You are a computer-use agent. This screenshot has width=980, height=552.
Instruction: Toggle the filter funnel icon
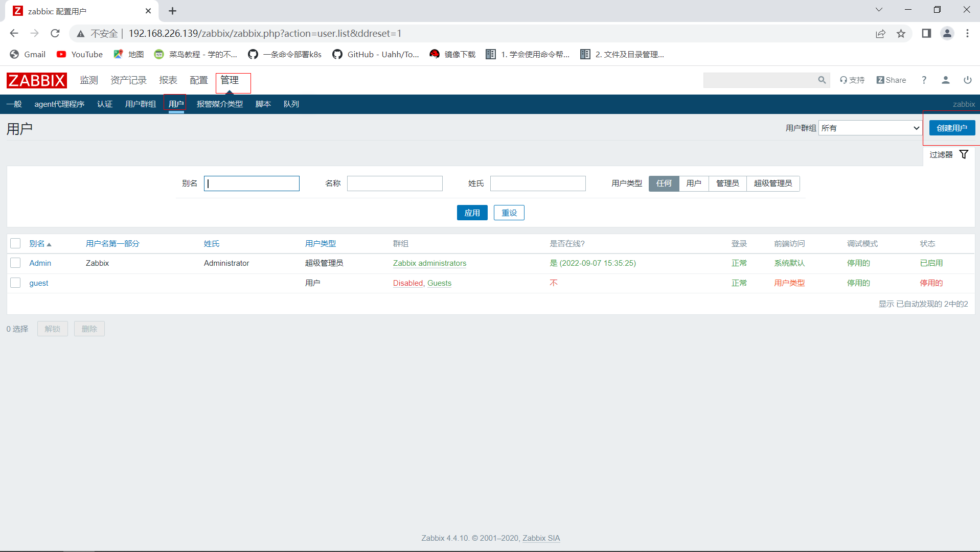tap(964, 154)
